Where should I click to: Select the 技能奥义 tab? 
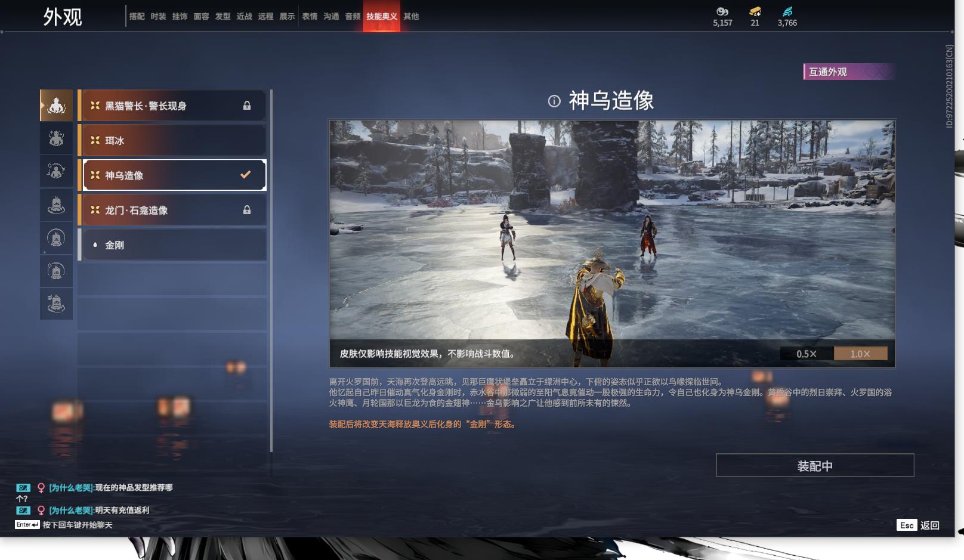(x=382, y=17)
